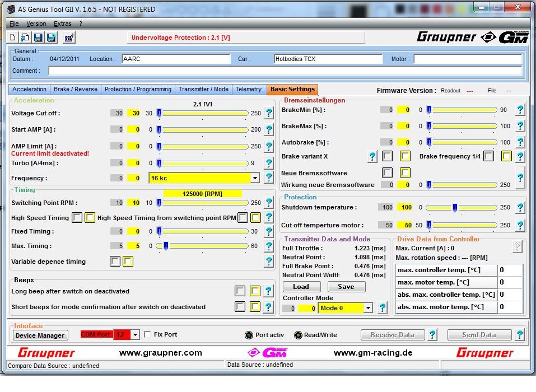Image resolution: width=536 pixels, height=392 pixels.
Task: Open the File menu
Action: (14, 24)
